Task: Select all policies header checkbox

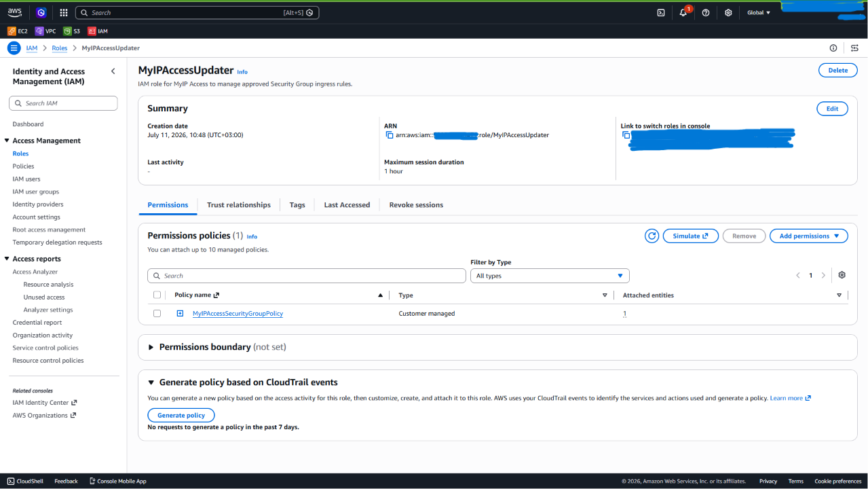Action: click(x=157, y=295)
